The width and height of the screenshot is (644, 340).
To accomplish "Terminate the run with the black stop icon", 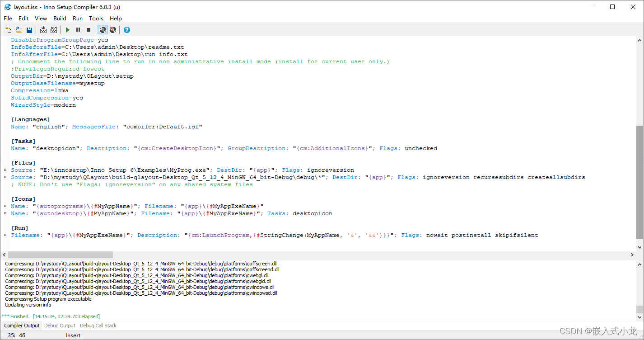I will pyautogui.click(x=89, y=30).
